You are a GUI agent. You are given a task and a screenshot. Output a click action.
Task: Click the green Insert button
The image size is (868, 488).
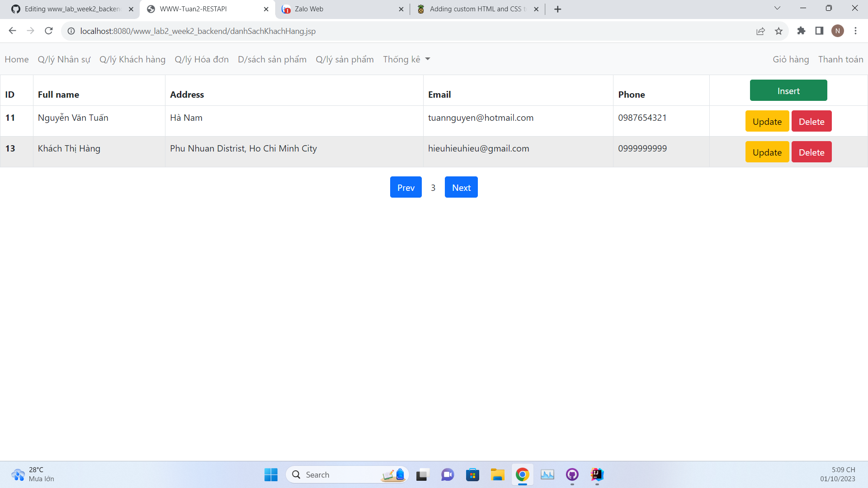point(788,90)
